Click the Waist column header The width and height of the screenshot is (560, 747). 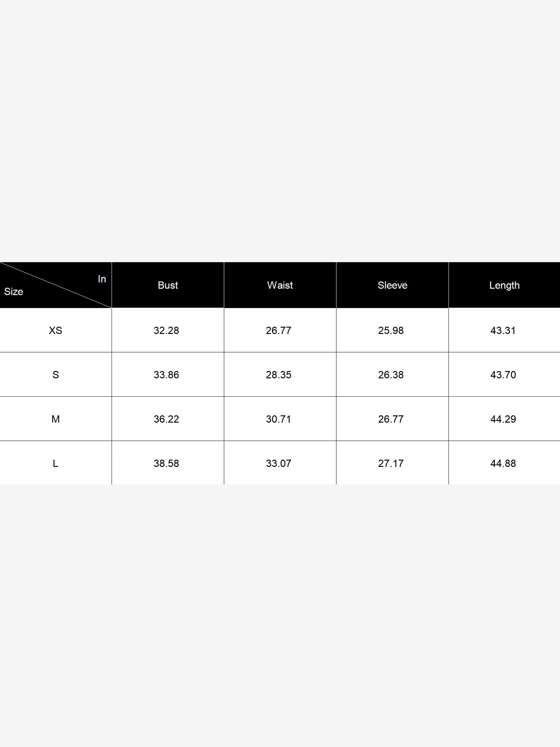pos(280,285)
